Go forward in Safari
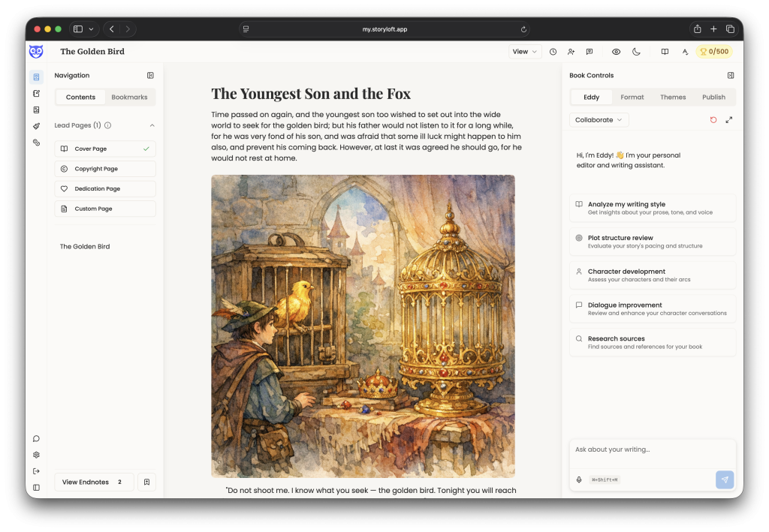The height and width of the screenshot is (532, 769). point(128,29)
